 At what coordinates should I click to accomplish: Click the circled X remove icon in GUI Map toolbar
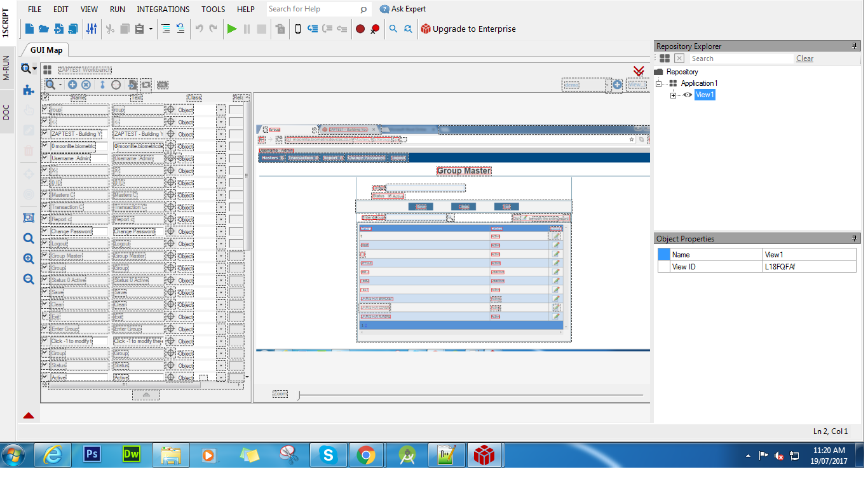86,85
